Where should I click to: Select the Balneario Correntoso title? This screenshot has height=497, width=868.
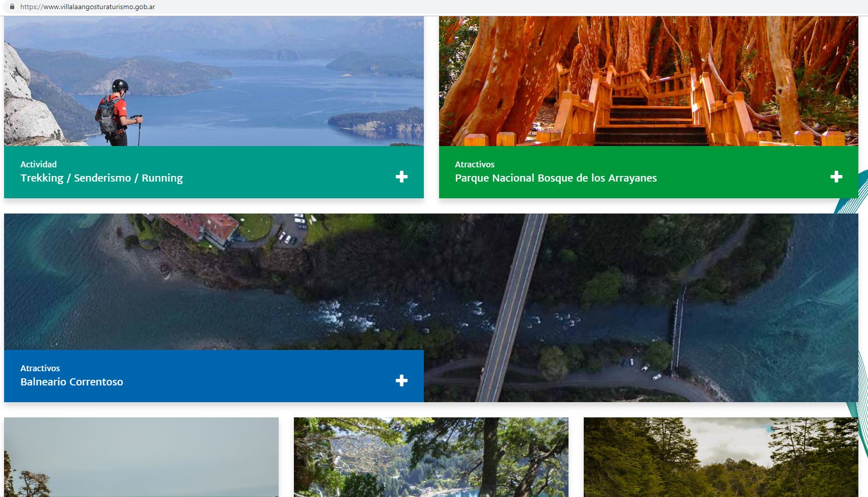[x=72, y=382]
